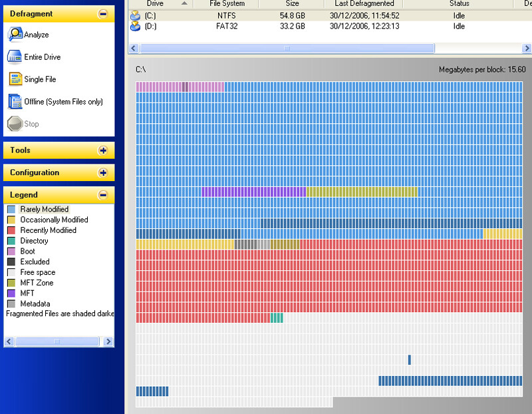Viewport: 532px width, 414px height.
Task: Click the Size column header
Action: click(292, 4)
